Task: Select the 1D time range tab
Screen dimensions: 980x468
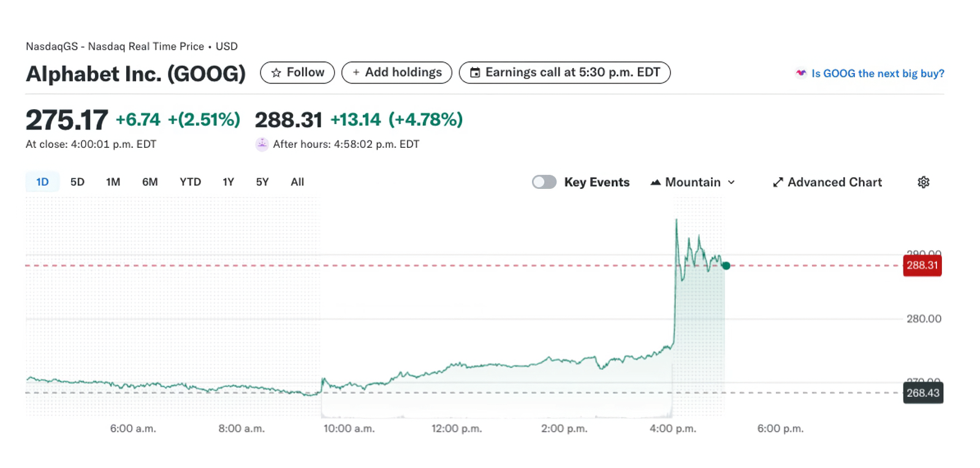Action: (42, 182)
